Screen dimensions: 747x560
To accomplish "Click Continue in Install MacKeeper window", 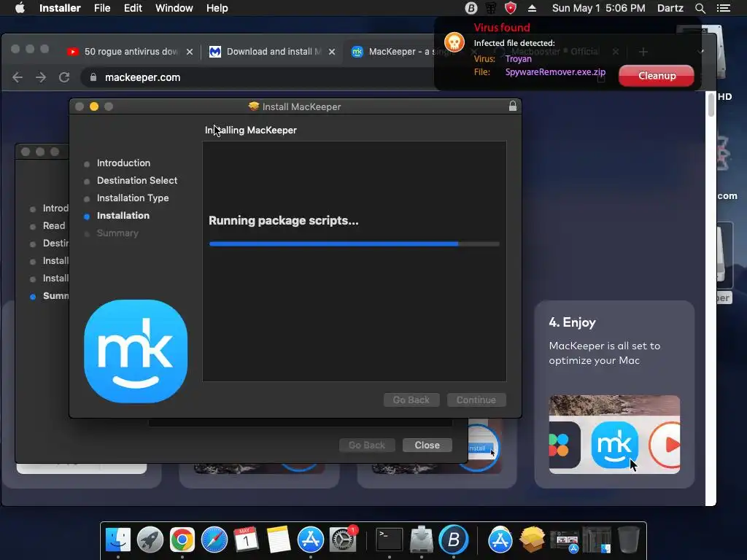I will (476, 400).
